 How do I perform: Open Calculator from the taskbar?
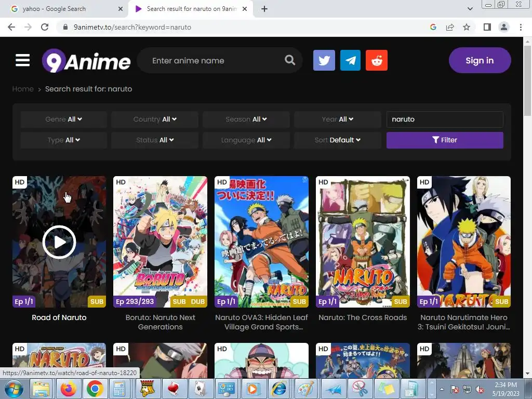pos(119,389)
